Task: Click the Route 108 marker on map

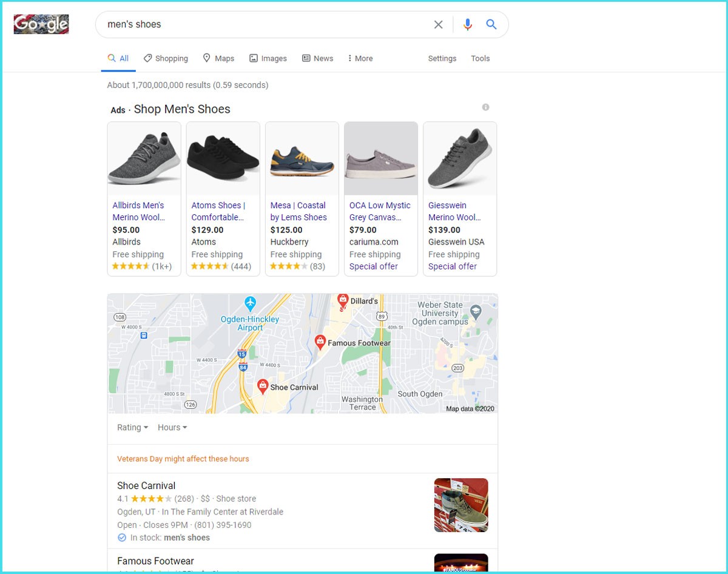Action: (x=120, y=317)
